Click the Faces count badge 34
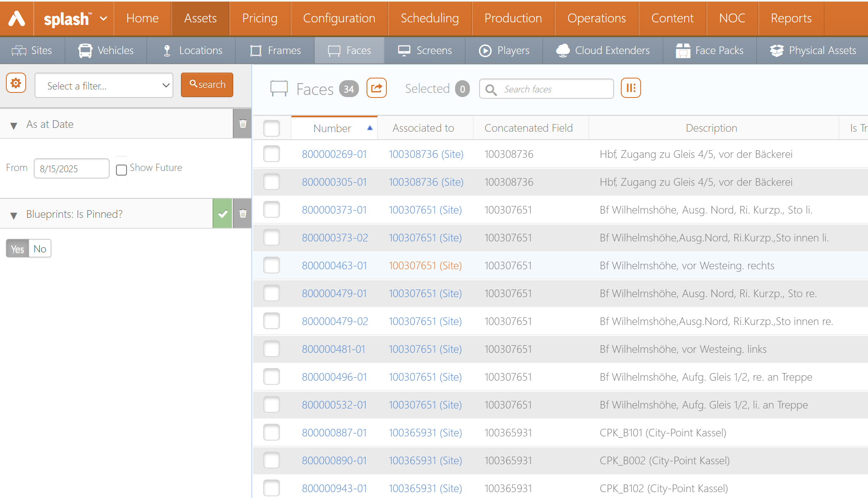This screenshot has width=868, height=498. (349, 89)
